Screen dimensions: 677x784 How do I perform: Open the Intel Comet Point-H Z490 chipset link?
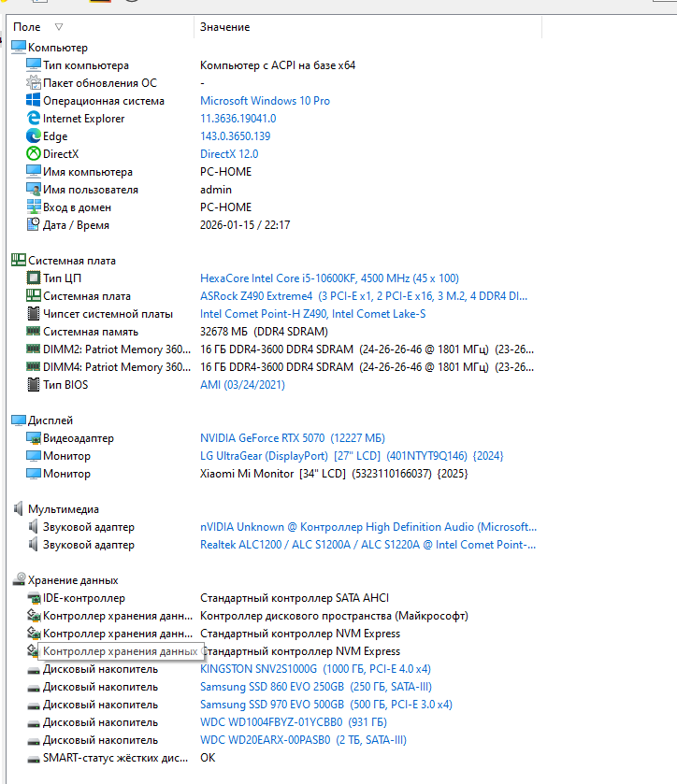point(312,313)
